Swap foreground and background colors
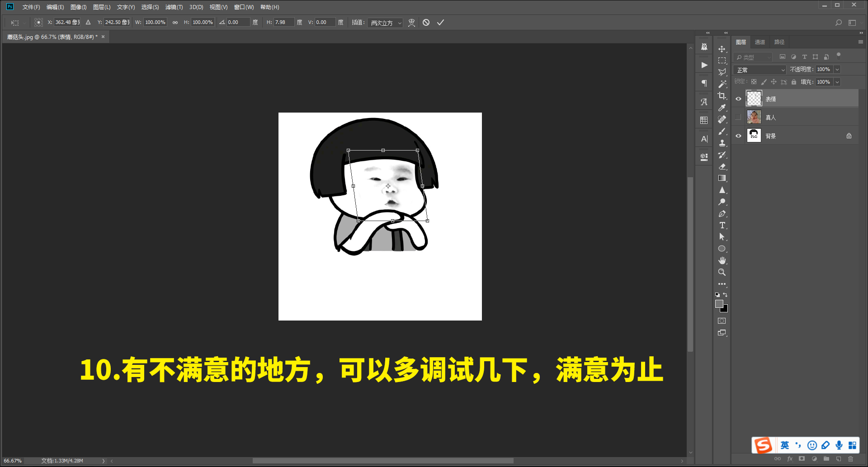This screenshot has width=868, height=467. [725, 295]
